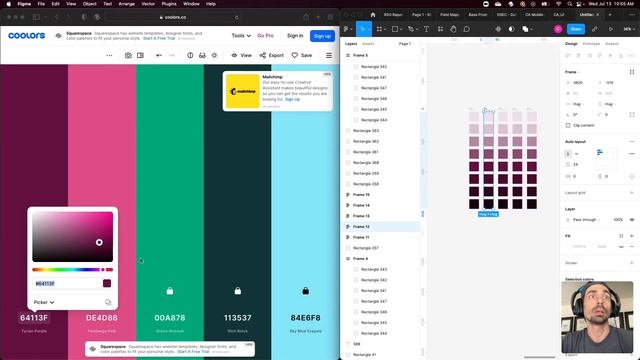Click the Sign up button on Coolors
This screenshot has height=360, width=640.
322,36
